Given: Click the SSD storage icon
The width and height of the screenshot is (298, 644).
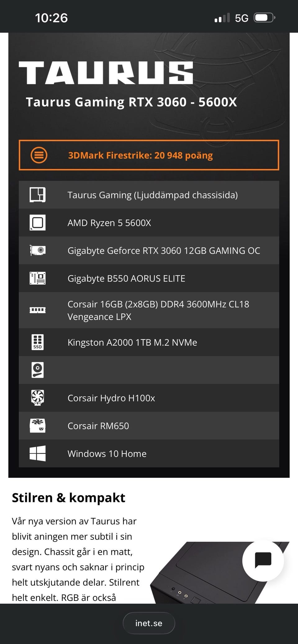Looking at the screenshot, I should [38, 342].
